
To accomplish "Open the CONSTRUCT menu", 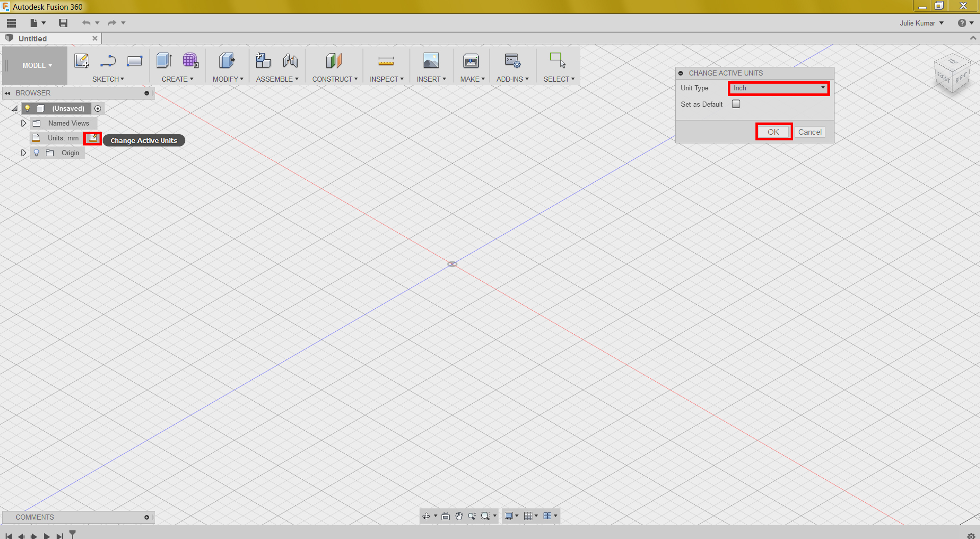I will point(335,79).
